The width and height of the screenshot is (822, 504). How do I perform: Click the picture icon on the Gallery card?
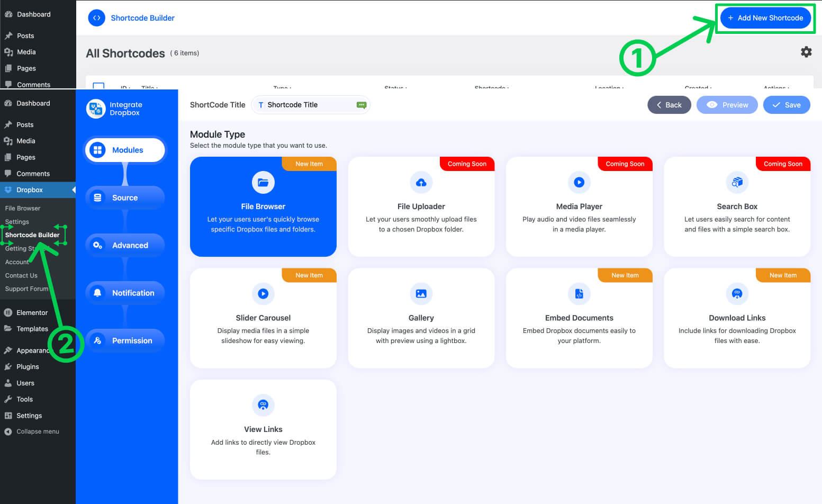[421, 293]
